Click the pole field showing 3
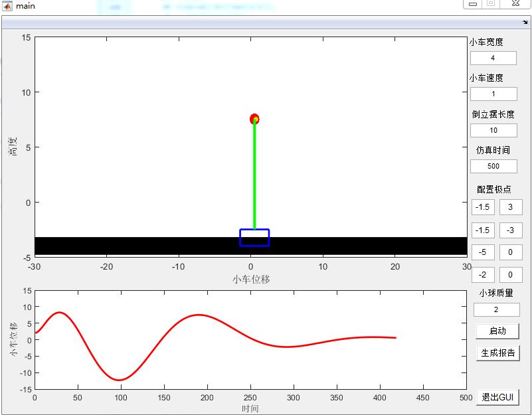This screenshot has height=415, width=532. (511, 207)
